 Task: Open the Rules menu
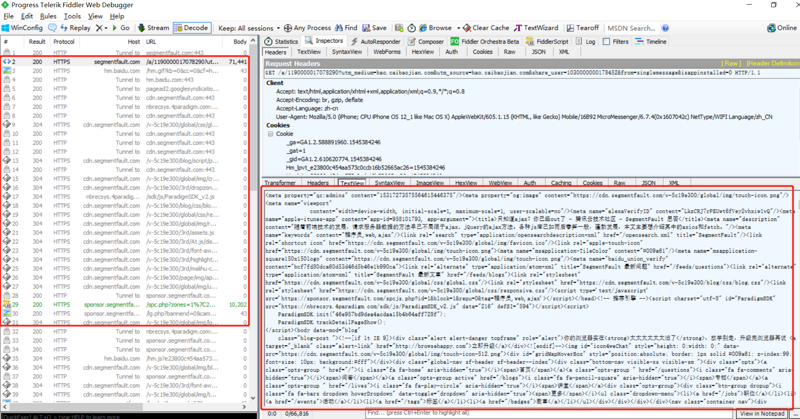48,16
